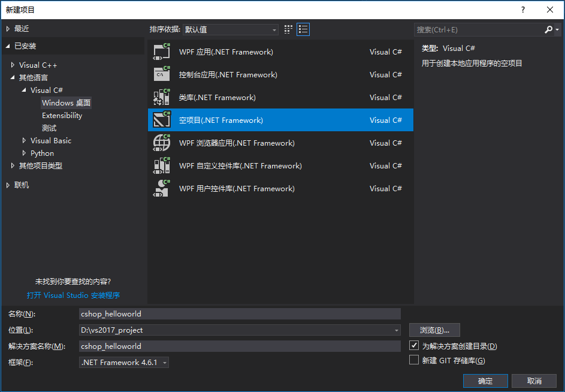Click the search magnifier icon
Viewport: 565px width, 392px height.
click(x=548, y=29)
